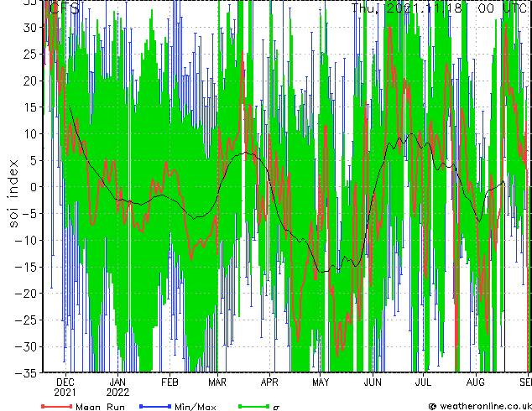Click the 'FEB' x-axis label
This screenshot has width=532, height=411.
coord(170,382)
